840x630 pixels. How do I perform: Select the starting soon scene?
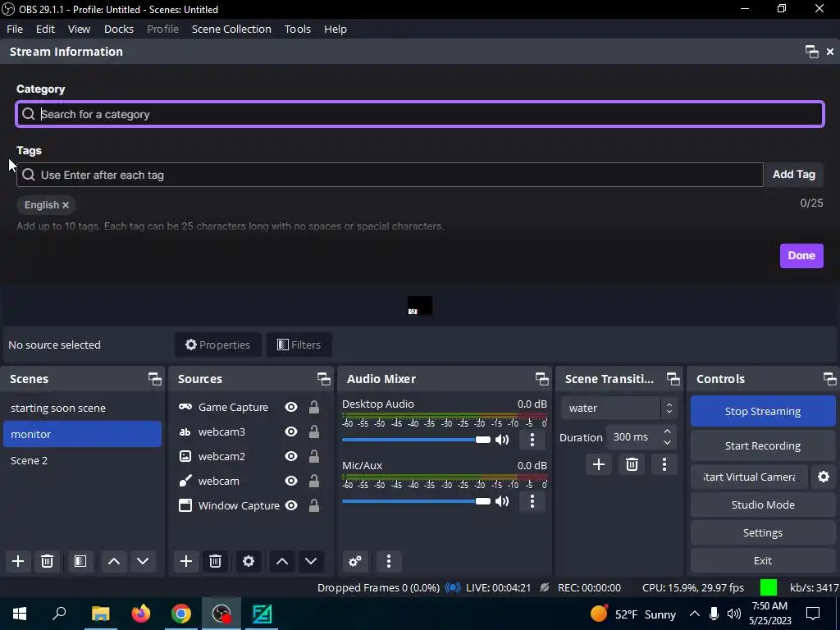83,409
